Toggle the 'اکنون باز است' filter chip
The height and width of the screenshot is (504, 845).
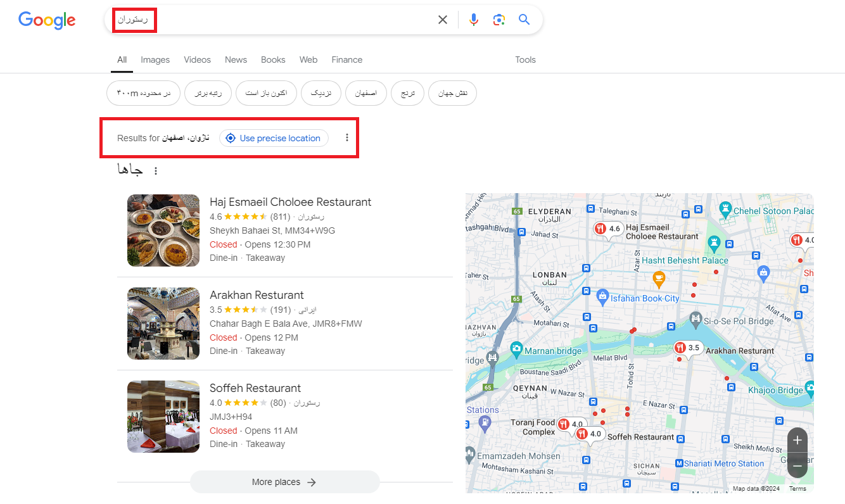click(266, 93)
